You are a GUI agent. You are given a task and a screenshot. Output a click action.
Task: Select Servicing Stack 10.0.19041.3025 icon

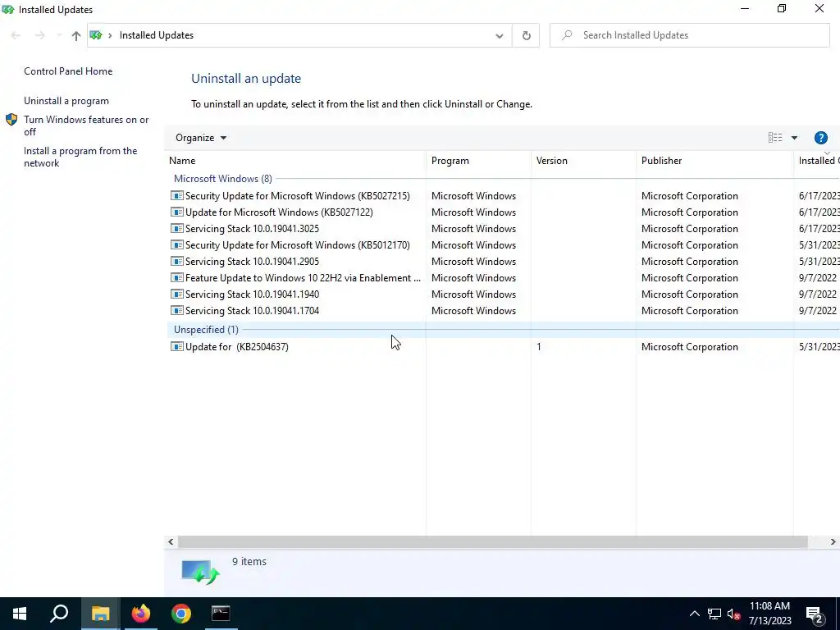177,228
